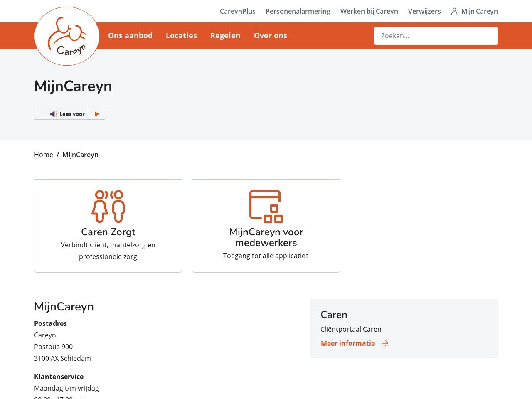The image size is (532, 399).
Task: Click the speaker icon for Lees voor
Action: (54, 114)
